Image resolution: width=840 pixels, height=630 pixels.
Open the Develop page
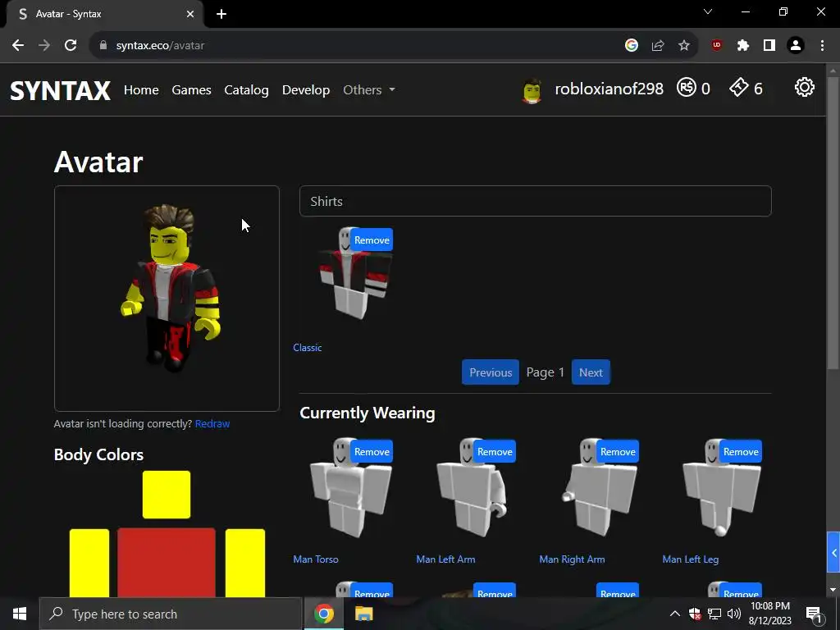[306, 90]
